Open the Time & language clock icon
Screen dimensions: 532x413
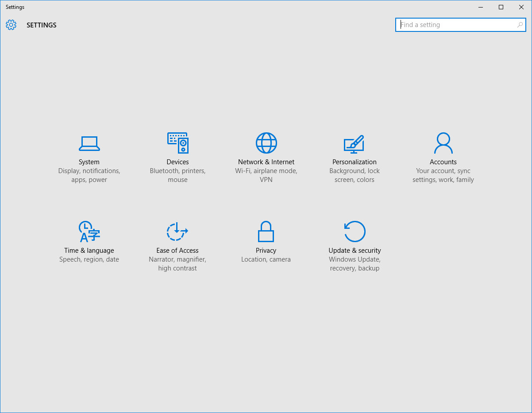click(x=89, y=231)
